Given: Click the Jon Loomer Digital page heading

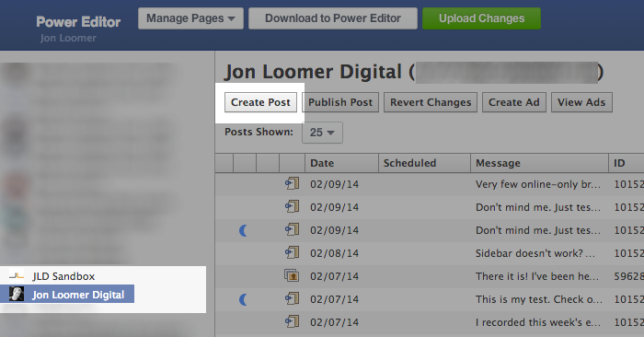Looking at the screenshot, I should coord(313,73).
